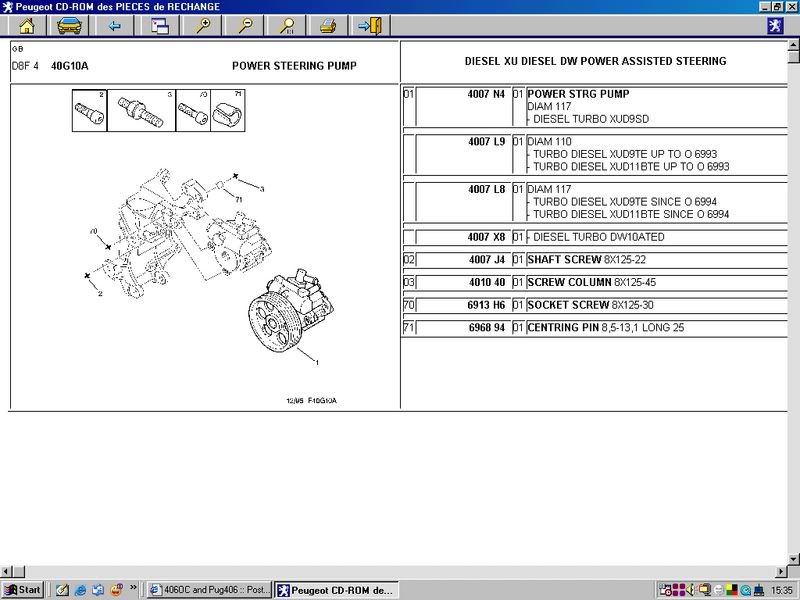The height and width of the screenshot is (600, 800).
Task: Select part number 6968 94
Action: coord(487,328)
